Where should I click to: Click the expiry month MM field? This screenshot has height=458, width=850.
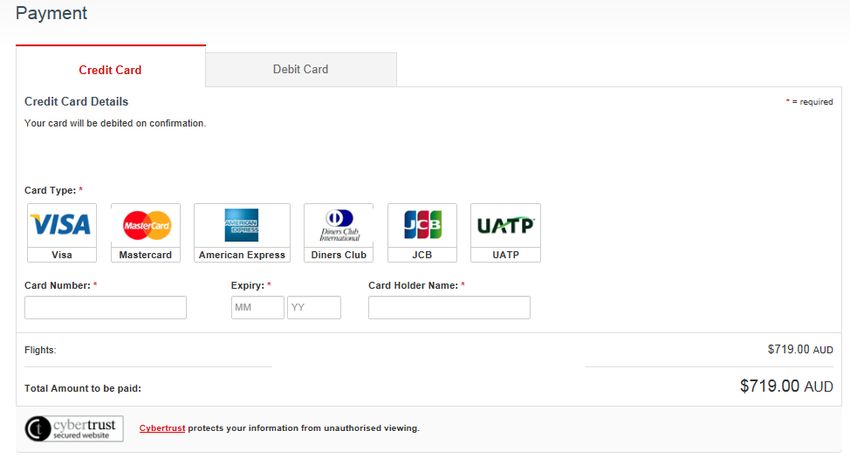click(x=257, y=307)
